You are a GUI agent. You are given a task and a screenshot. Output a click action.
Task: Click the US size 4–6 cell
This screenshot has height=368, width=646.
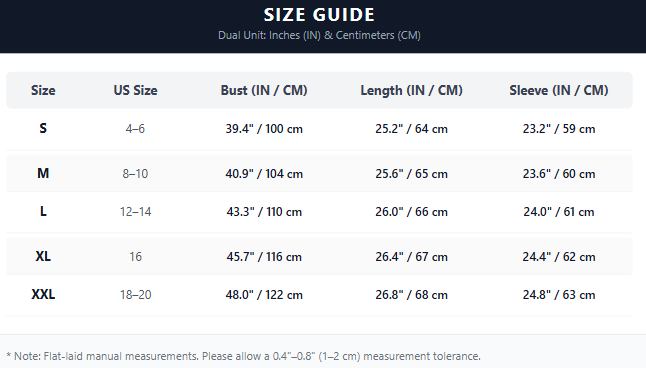(136, 129)
